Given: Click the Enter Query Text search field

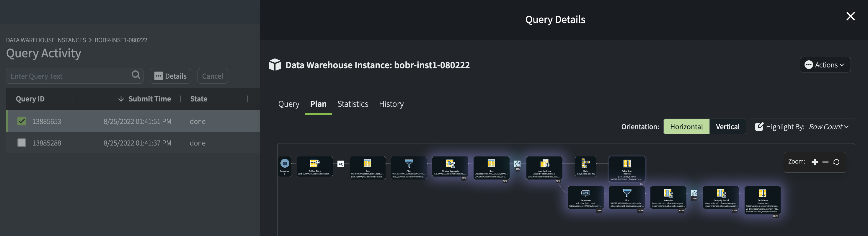Looking at the screenshot, I should (69, 76).
